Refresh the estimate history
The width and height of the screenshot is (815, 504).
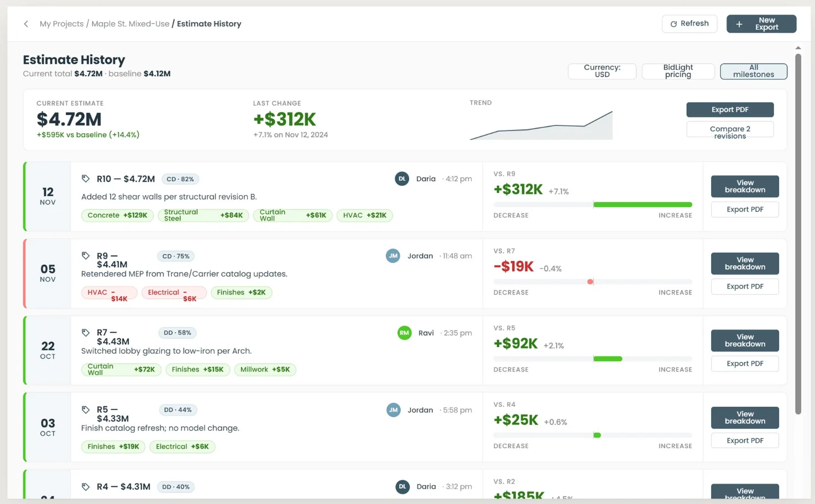[x=689, y=24]
